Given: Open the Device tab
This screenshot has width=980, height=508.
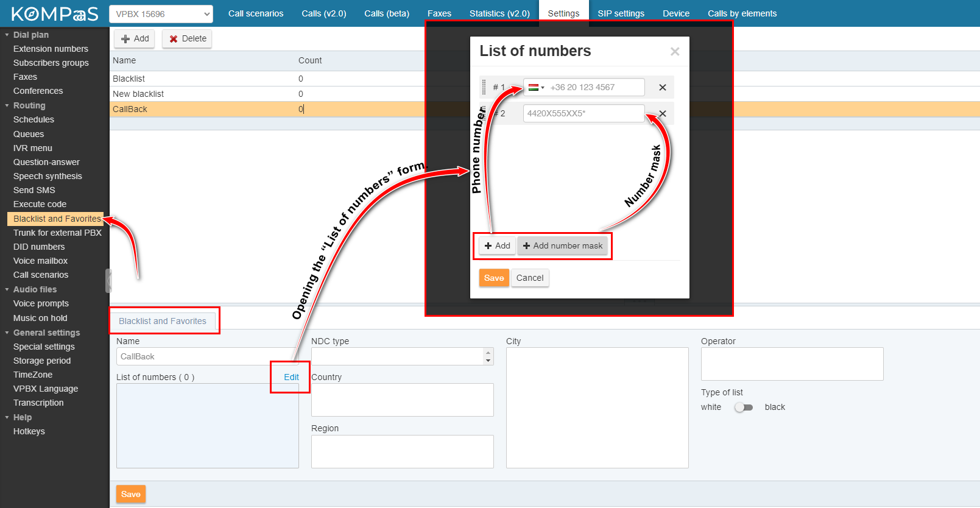Looking at the screenshot, I should [x=676, y=13].
